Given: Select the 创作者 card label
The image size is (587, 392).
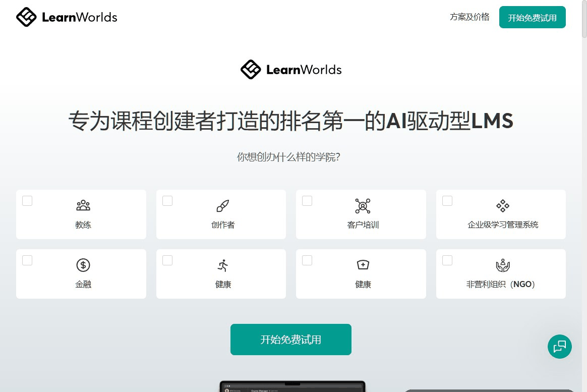Looking at the screenshot, I should (223, 225).
